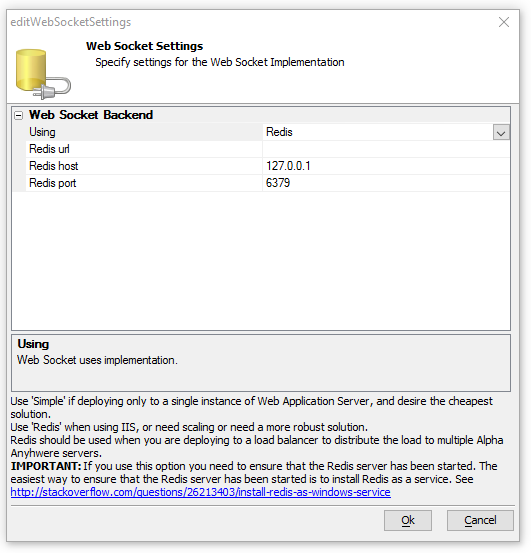The image size is (531, 553).
Task: Open the Using dropdown arrow
Action: point(501,133)
